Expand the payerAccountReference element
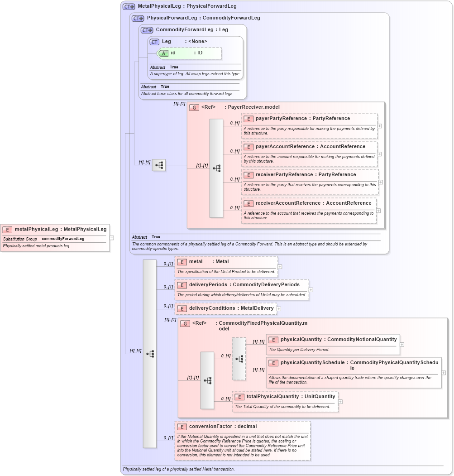 point(379,154)
